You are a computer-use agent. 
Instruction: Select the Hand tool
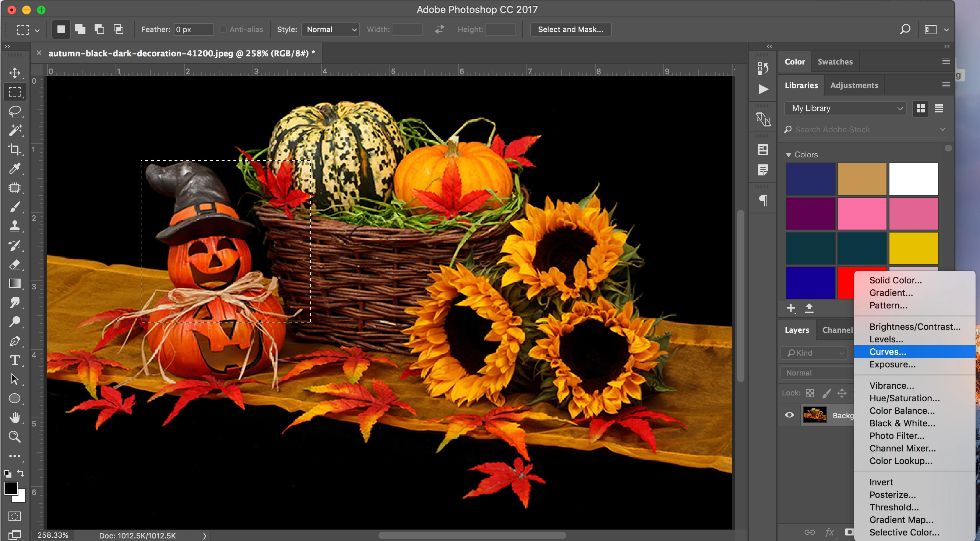[x=15, y=418]
